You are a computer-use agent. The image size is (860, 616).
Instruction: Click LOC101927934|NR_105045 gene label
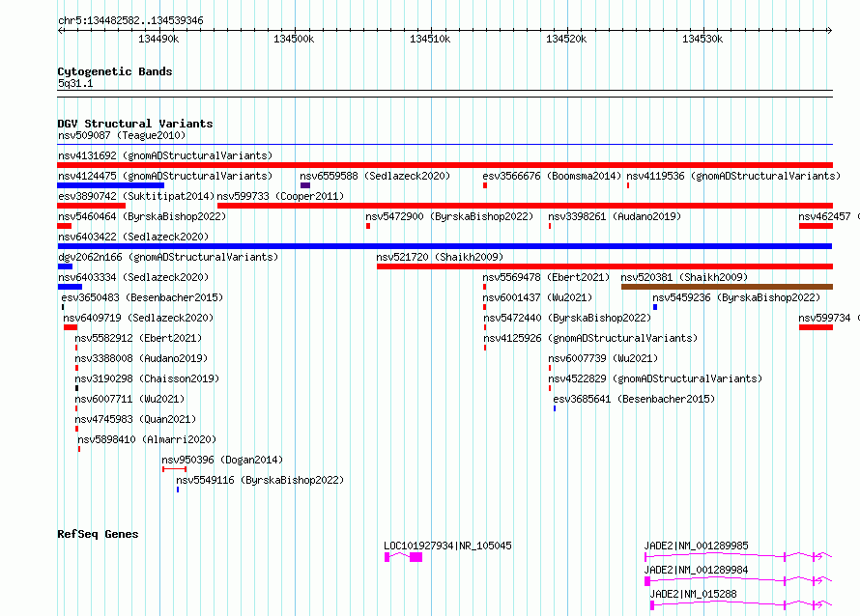coord(447,546)
